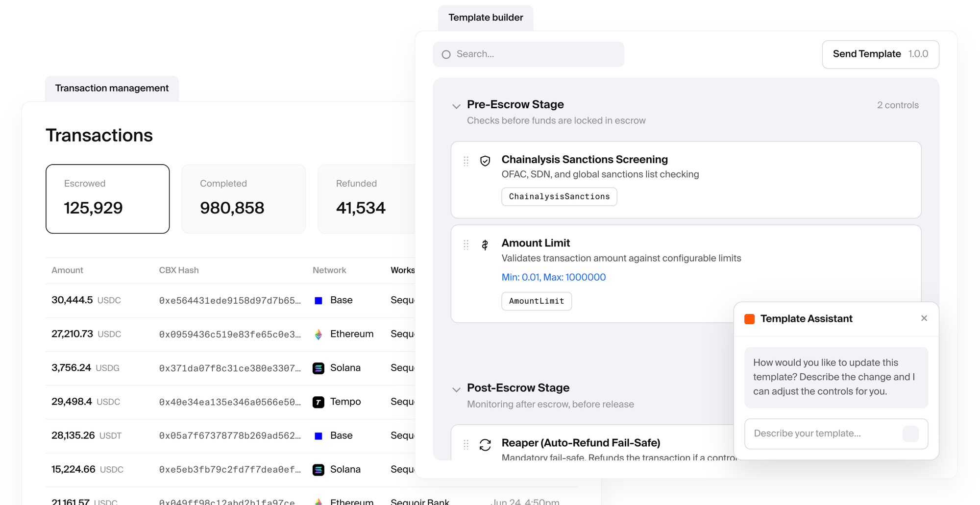Click the 27,210.73 USDC amount
Viewport: 980px width, 505px height.
[86, 334]
